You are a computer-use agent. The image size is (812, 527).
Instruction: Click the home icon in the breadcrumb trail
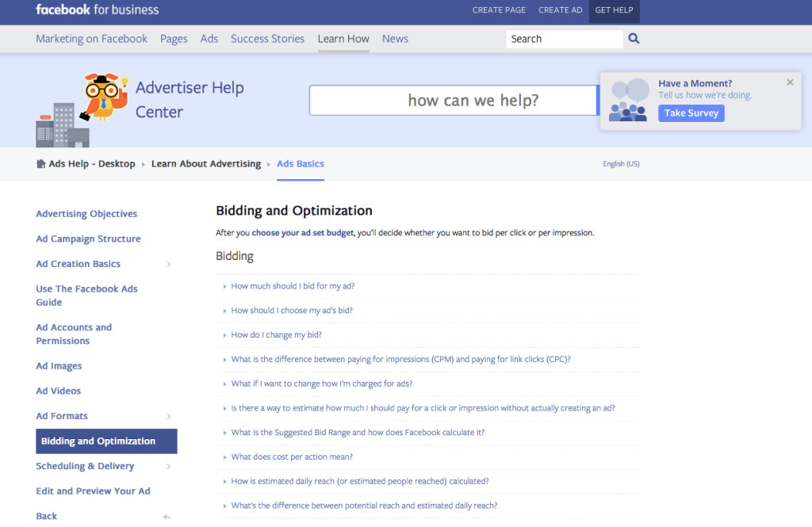coord(40,163)
